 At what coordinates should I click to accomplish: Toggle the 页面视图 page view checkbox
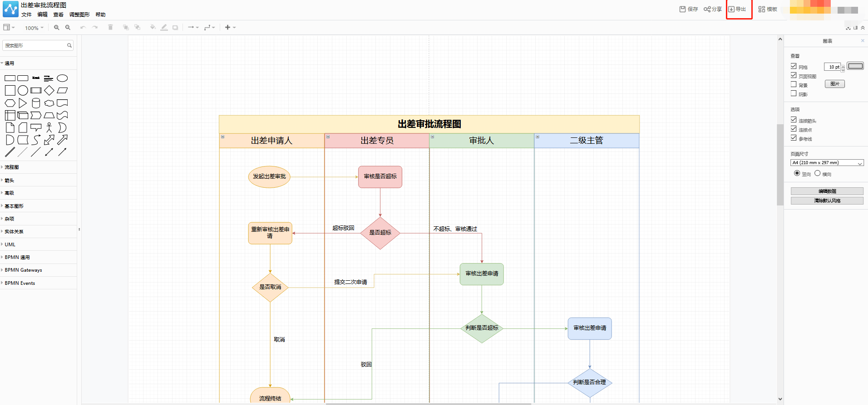[x=794, y=75]
